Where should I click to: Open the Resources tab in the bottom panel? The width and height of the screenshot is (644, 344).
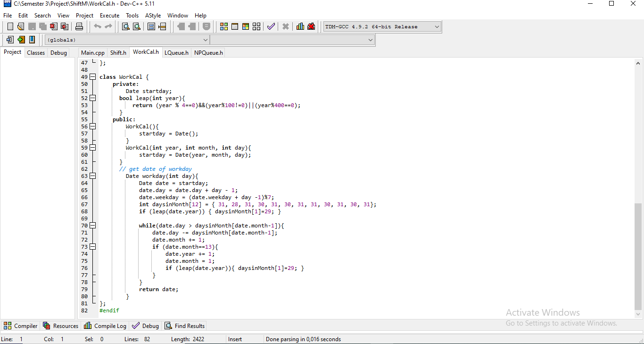[x=60, y=326]
